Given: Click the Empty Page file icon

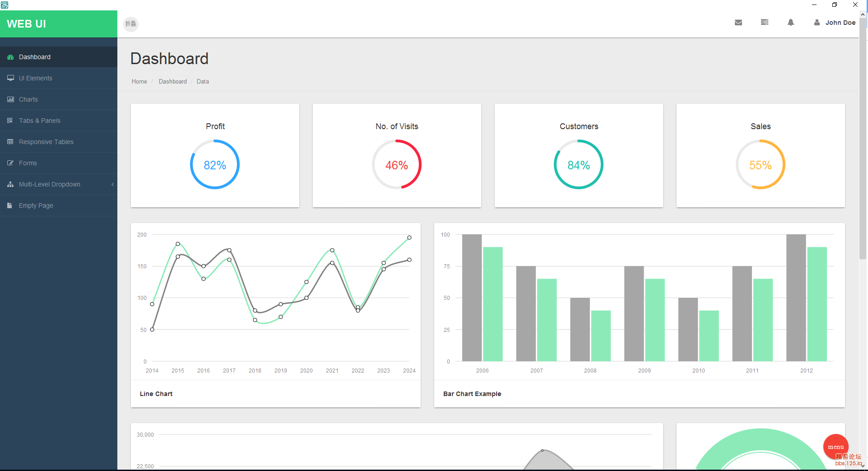Looking at the screenshot, I should pyautogui.click(x=9, y=205).
